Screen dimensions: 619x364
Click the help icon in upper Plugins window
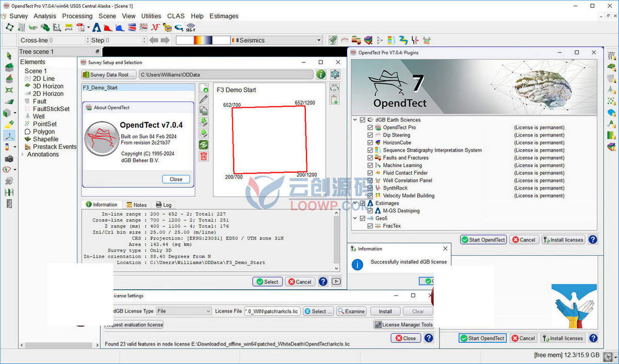point(593,240)
